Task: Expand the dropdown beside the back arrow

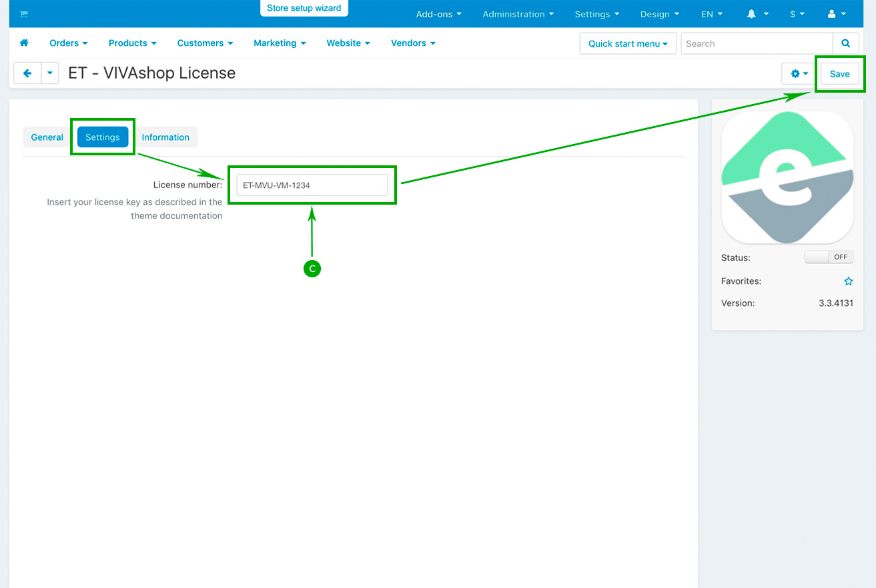Action: click(50, 73)
